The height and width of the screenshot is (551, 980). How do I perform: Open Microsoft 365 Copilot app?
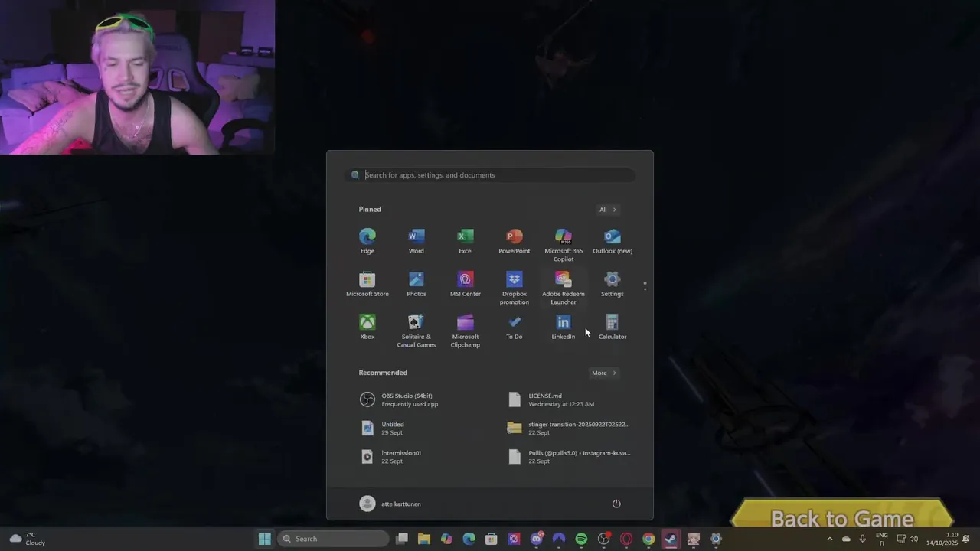pyautogui.click(x=563, y=245)
